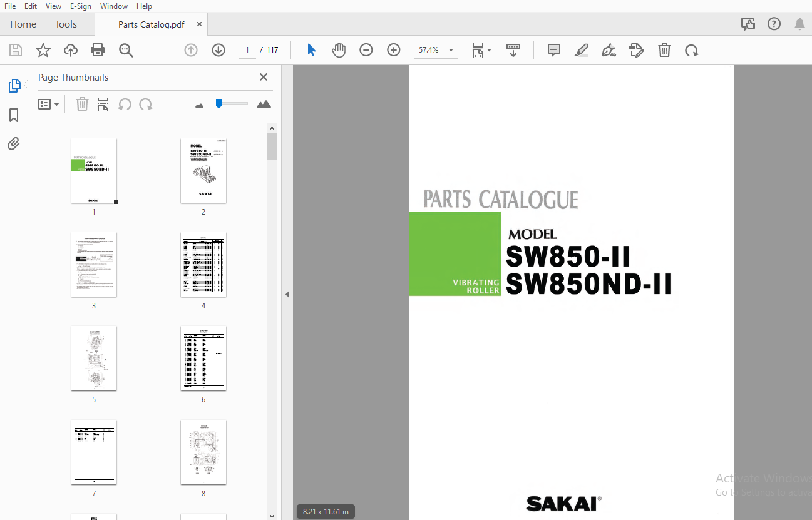
Task: Open the help question mark icon
Action: (774, 24)
